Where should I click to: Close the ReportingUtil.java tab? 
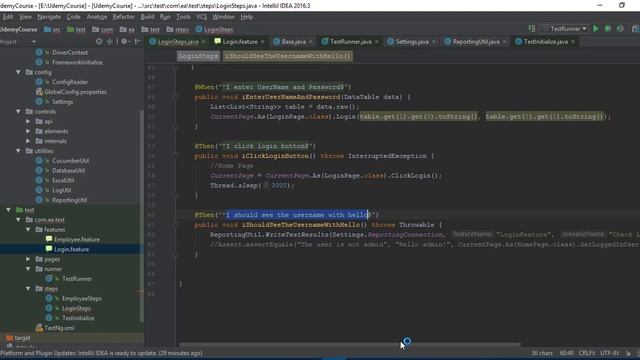pos(504,42)
